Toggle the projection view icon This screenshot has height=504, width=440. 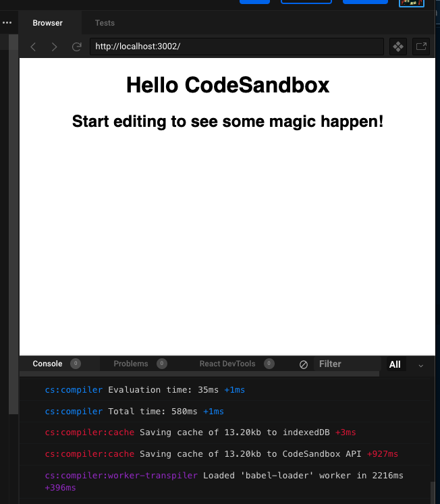coord(398,47)
